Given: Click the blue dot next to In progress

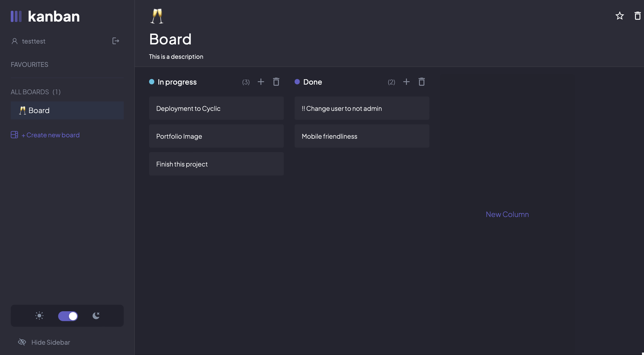Looking at the screenshot, I should coord(152,82).
